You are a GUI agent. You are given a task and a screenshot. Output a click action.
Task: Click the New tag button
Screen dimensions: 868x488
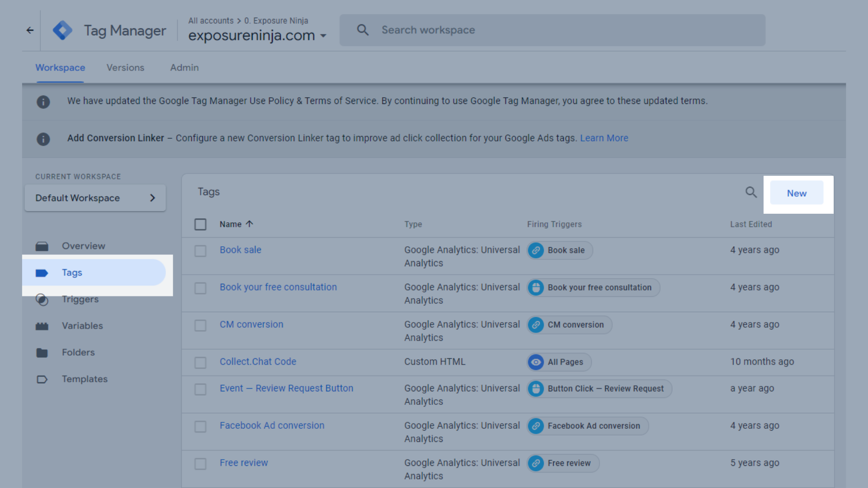pyautogui.click(x=796, y=193)
